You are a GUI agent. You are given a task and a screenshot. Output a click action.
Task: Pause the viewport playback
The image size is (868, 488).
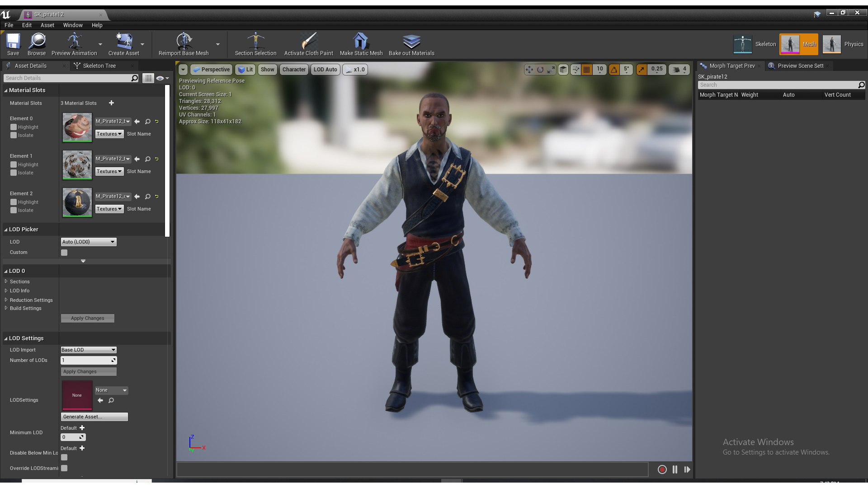[675, 469]
